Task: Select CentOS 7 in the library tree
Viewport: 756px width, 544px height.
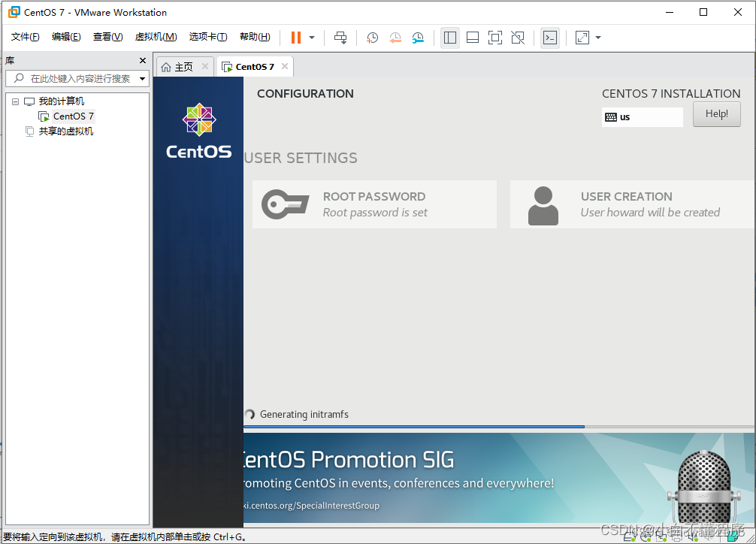Action: pos(74,116)
